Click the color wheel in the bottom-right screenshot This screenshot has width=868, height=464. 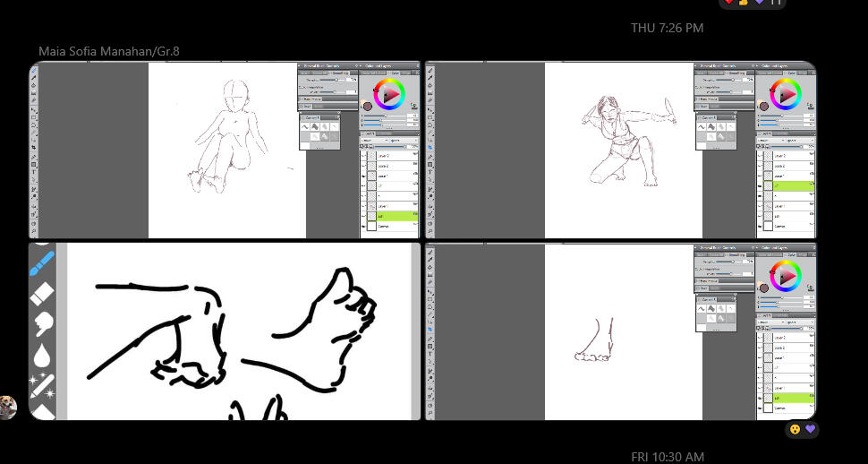(x=786, y=277)
